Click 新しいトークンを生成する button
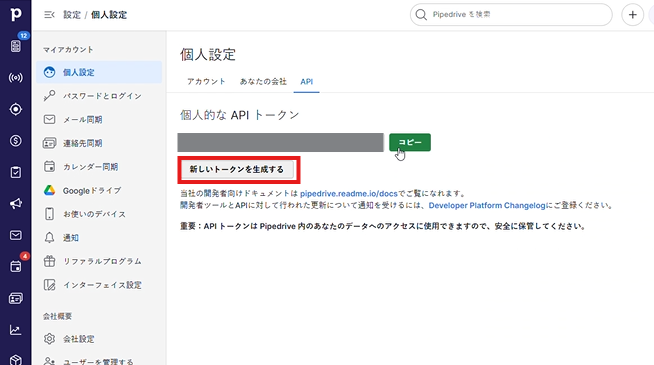Screen dimensions: 654x365 [x=236, y=169]
